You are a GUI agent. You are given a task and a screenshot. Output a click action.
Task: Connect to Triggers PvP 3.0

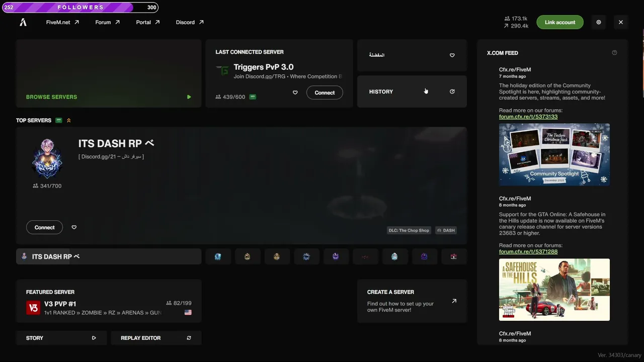(325, 93)
